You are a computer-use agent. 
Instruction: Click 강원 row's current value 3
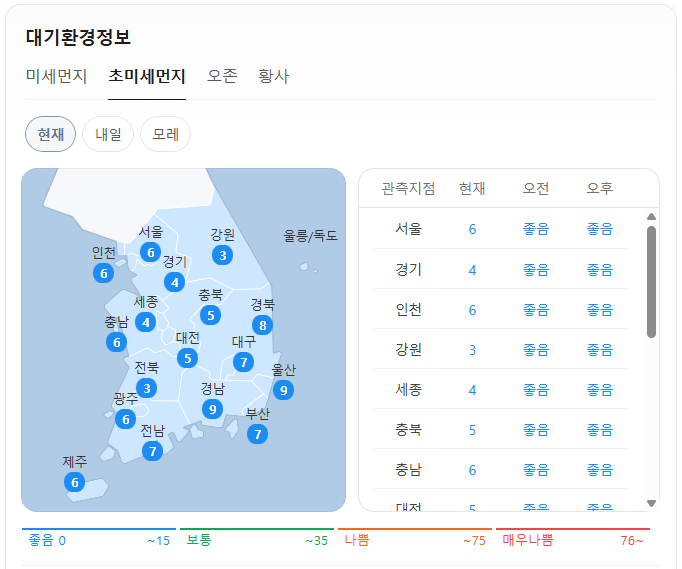472,350
